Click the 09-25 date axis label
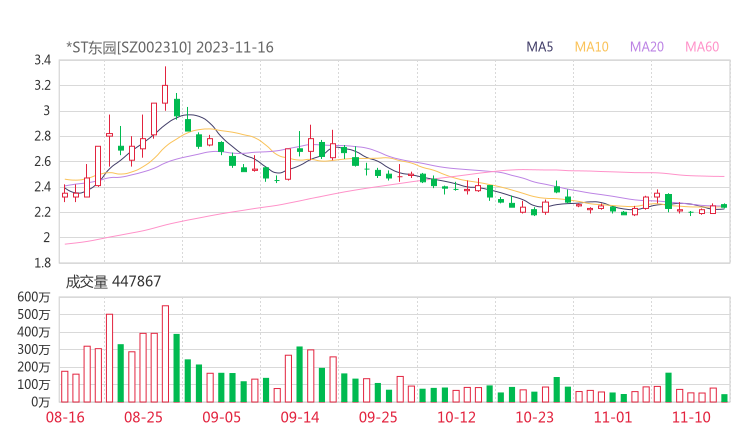This screenshot has width=740, height=440. click(378, 417)
